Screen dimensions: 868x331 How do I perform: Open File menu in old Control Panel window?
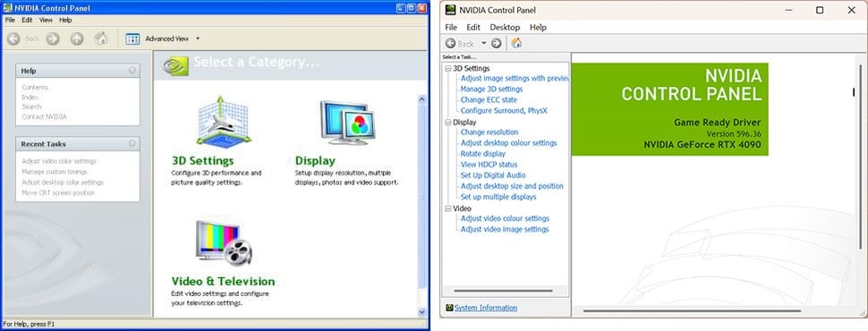coord(10,20)
